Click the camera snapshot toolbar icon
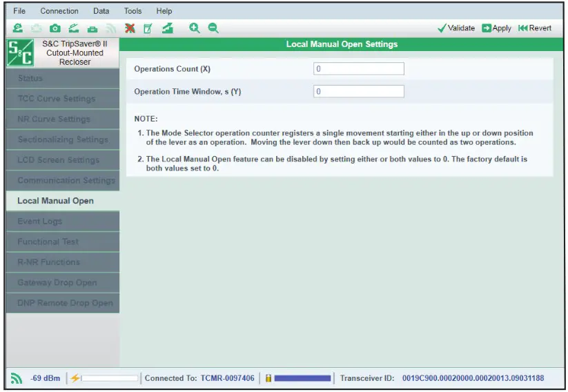Viewport: 568px width, 392px height. 55,28
